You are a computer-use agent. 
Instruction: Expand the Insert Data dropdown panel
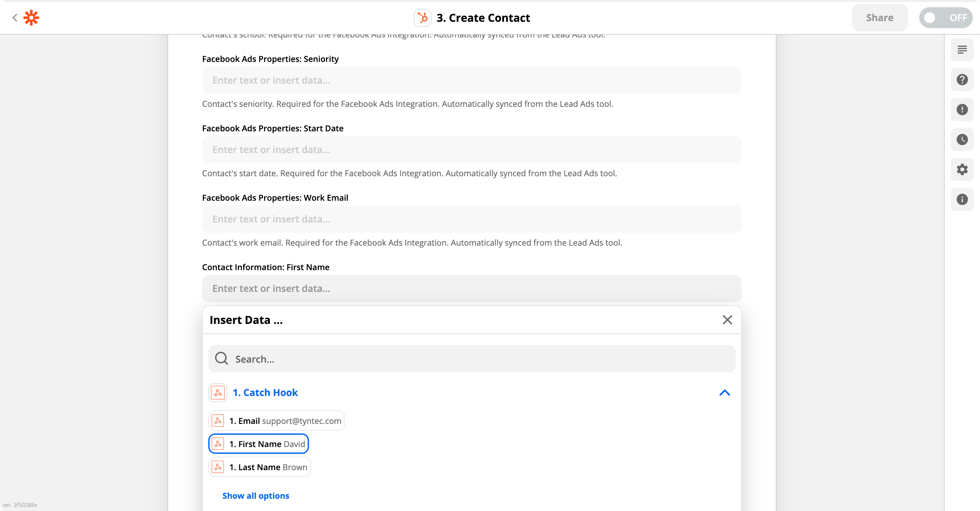tap(725, 393)
